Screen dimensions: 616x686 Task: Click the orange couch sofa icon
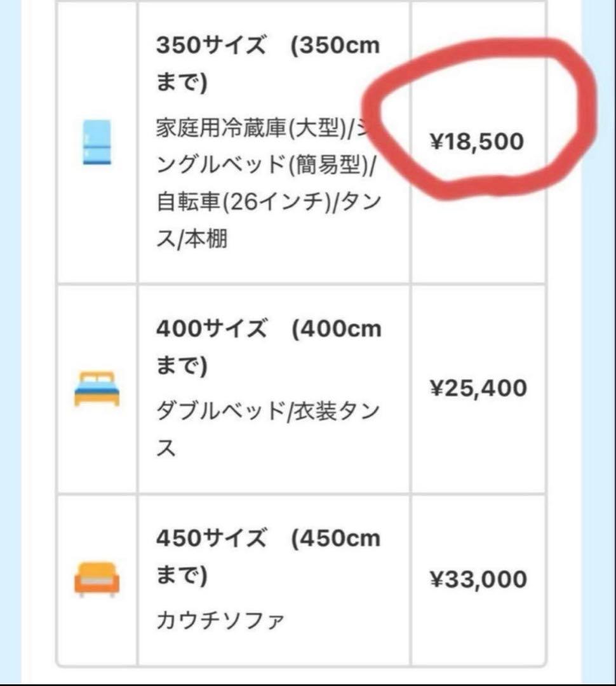click(97, 579)
